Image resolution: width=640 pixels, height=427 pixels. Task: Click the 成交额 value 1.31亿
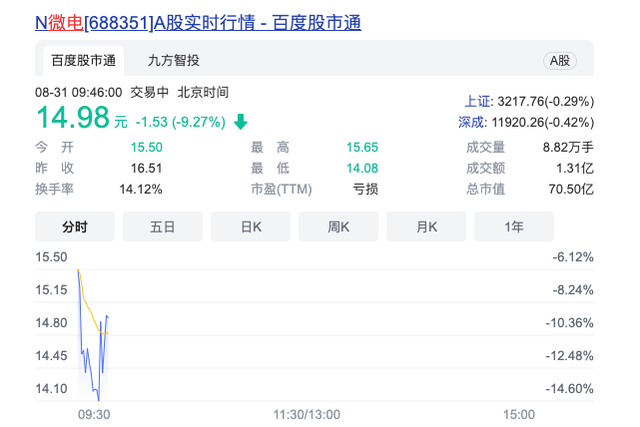[x=575, y=168]
